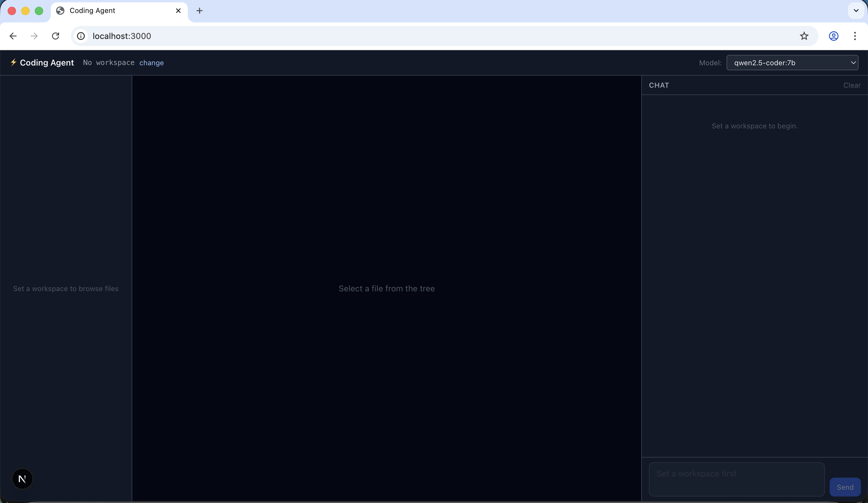Bookmark the page with the star icon
Image resolution: width=868 pixels, height=503 pixels.
pyautogui.click(x=804, y=36)
